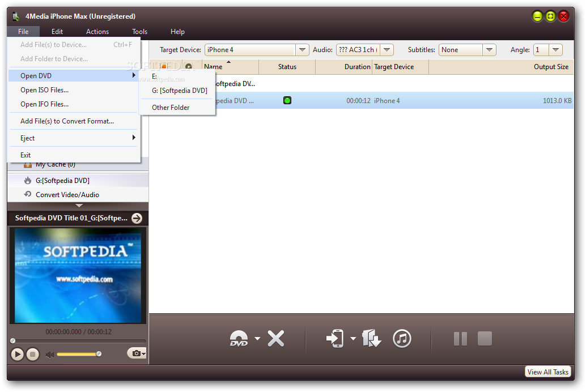Click the arrow icon beside the Softpedia DVD title
This screenshot has height=392, width=586.
[x=137, y=218]
